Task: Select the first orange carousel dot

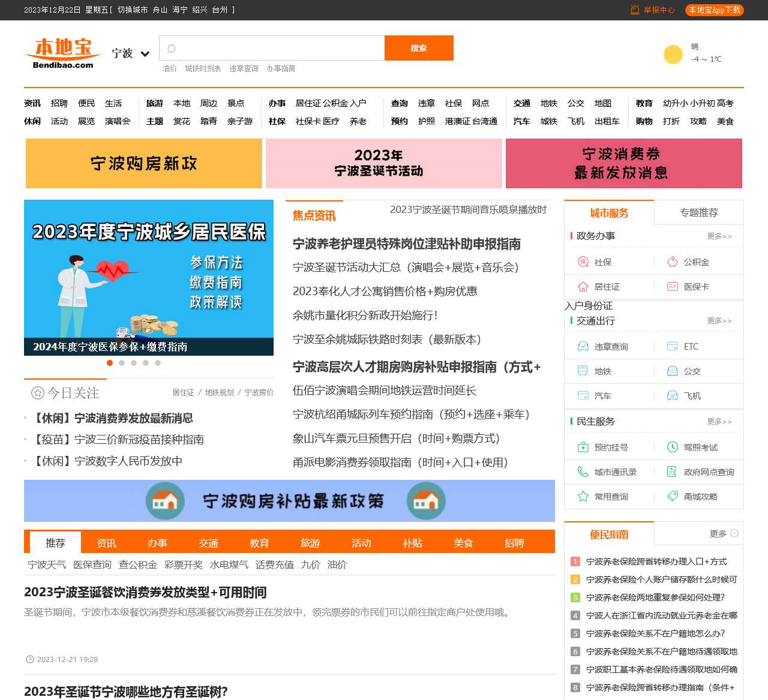Action: tap(110, 363)
